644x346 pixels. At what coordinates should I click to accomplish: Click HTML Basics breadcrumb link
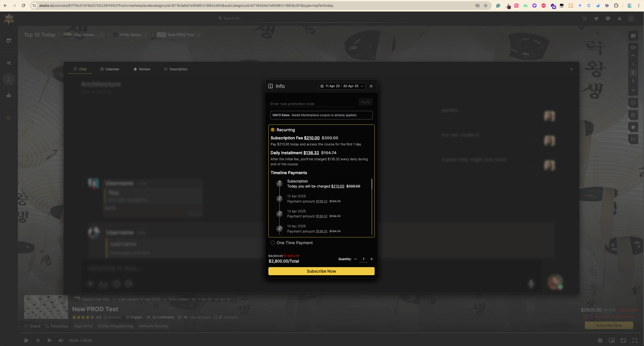(x=130, y=35)
